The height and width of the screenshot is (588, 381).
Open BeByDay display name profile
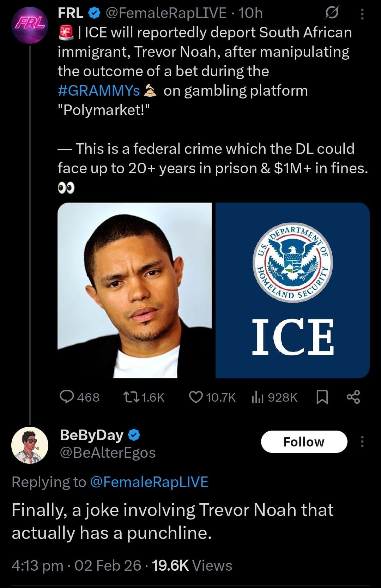coord(92,435)
